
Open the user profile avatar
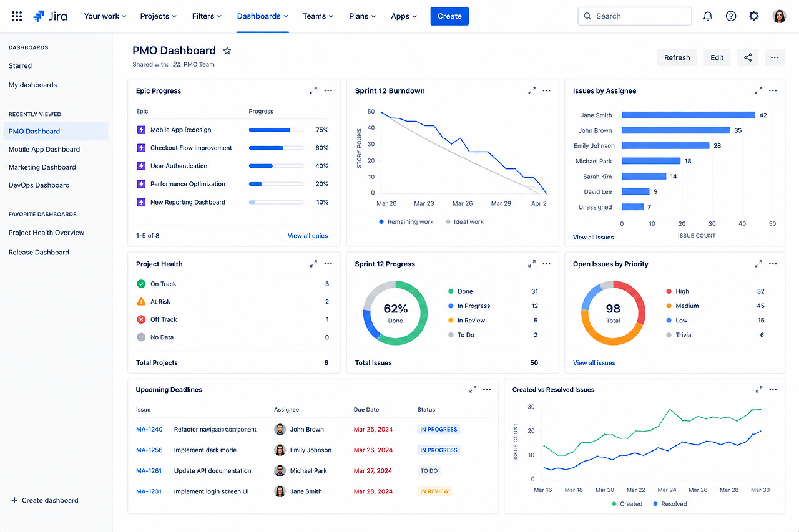pyautogui.click(x=779, y=16)
